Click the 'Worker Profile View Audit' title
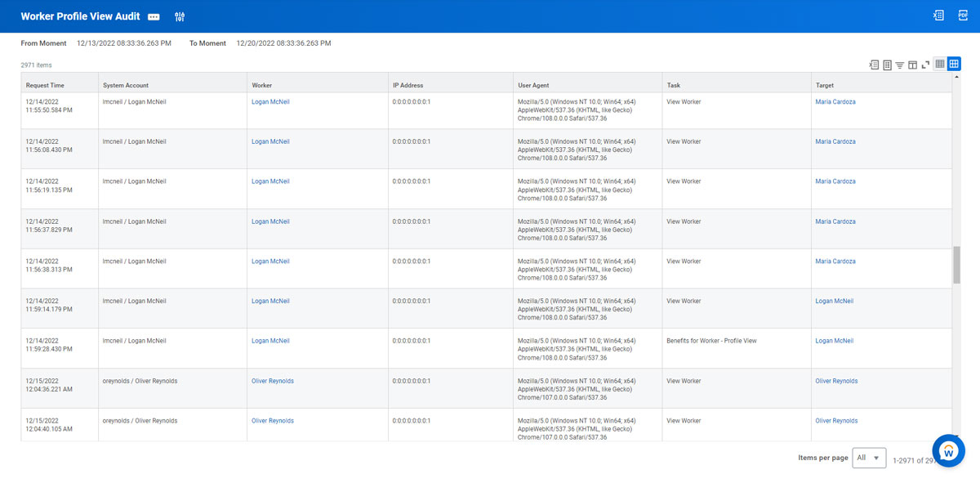Image resolution: width=980 pixels, height=483 pixels. coord(80,16)
